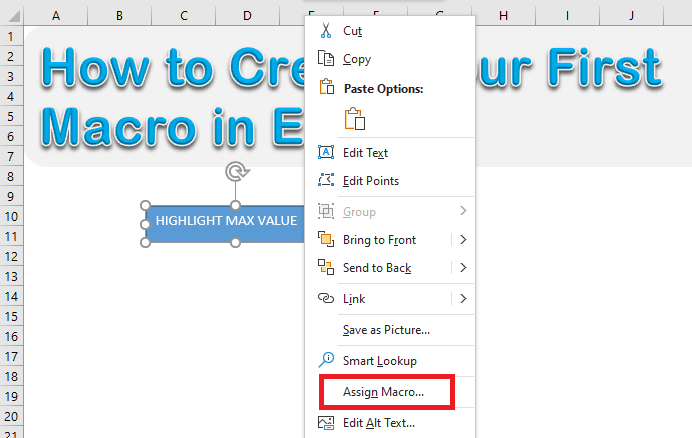Click the Copy pages icon
This screenshot has height=438, width=692.
(x=326, y=58)
